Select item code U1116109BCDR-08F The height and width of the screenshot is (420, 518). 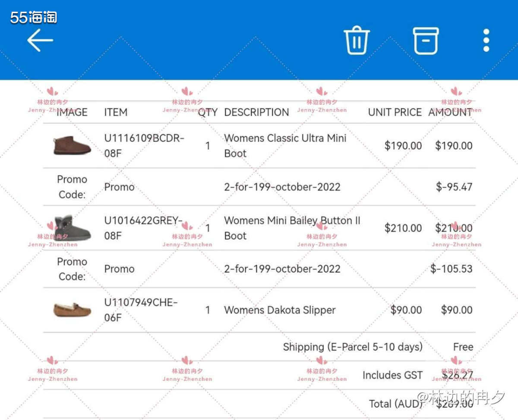coord(144,146)
